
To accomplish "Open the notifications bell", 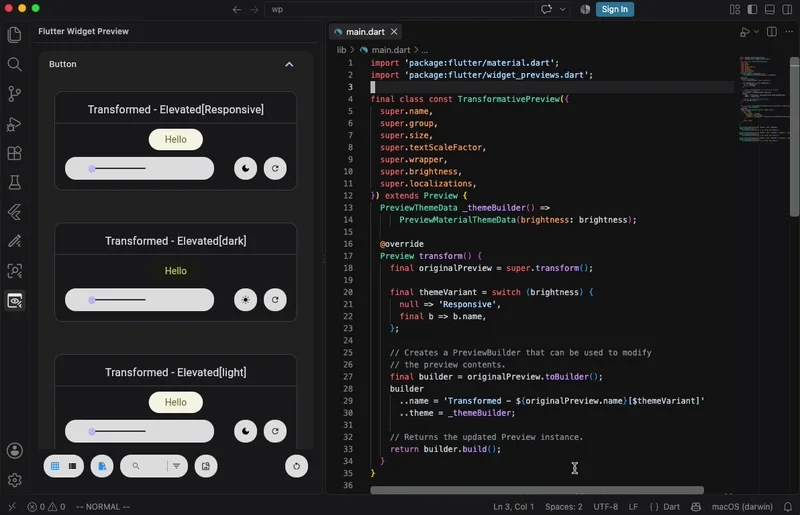I will (x=788, y=507).
